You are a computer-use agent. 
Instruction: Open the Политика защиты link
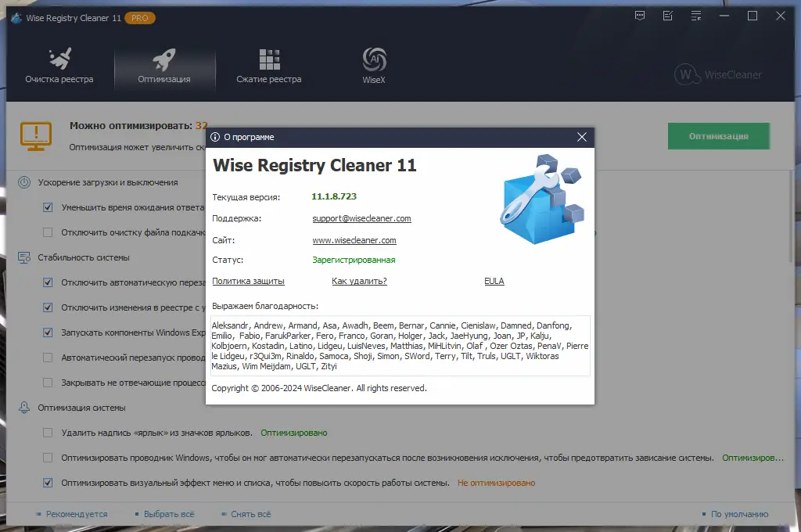[248, 281]
